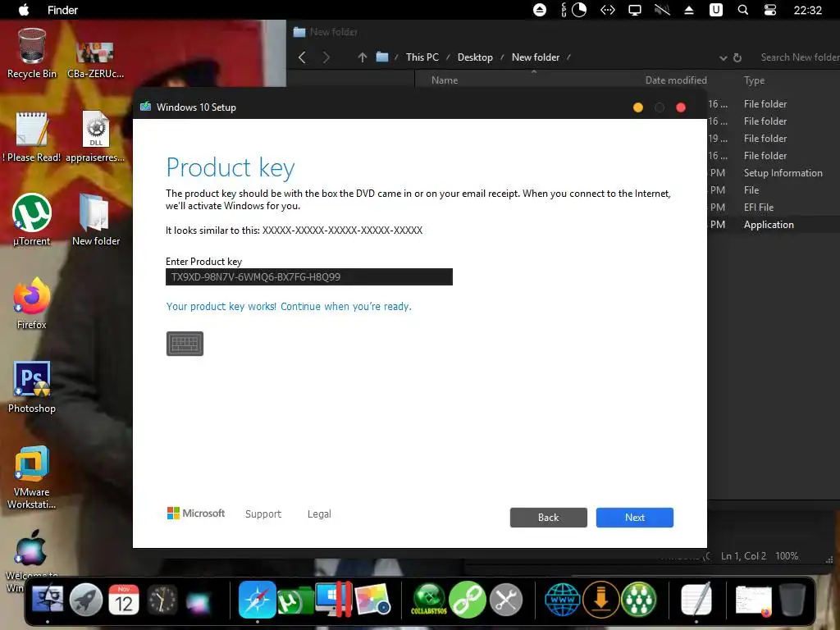Open the TextEdit notepad icon in the dock
The height and width of the screenshot is (630, 840).
point(696,600)
